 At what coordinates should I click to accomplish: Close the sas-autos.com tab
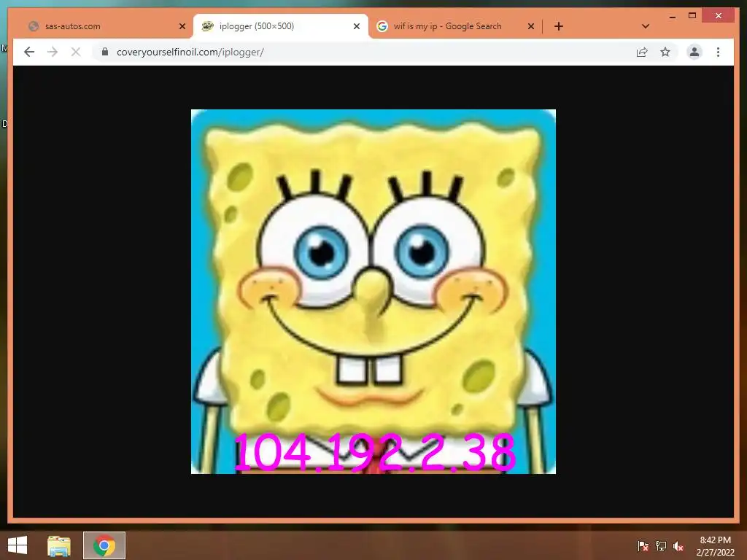point(182,26)
